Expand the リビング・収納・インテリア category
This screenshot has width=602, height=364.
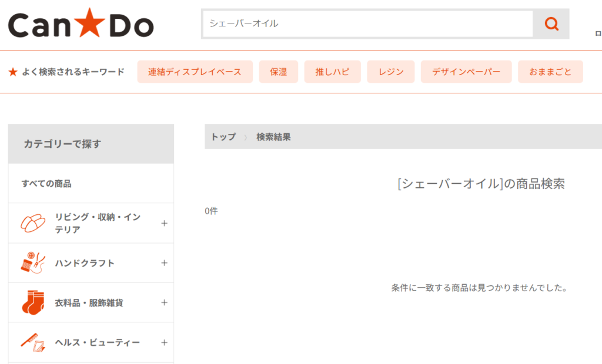[x=164, y=223]
